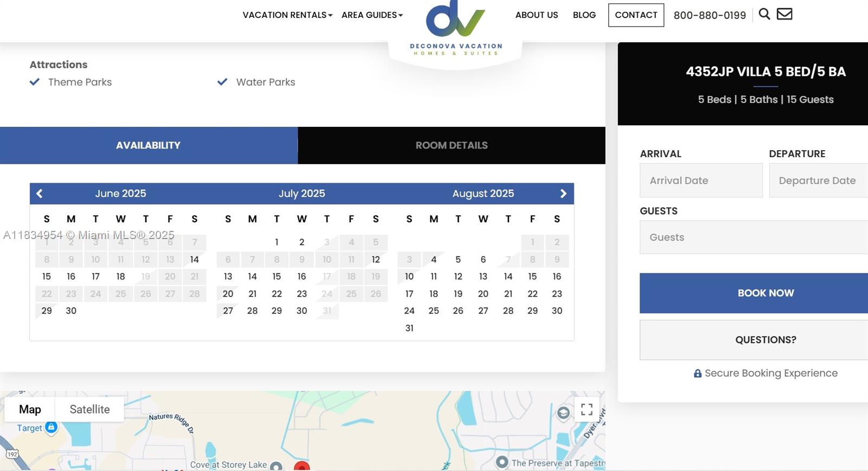Click the Target store map marker
Viewport: 868px width, 471px height.
click(51, 427)
